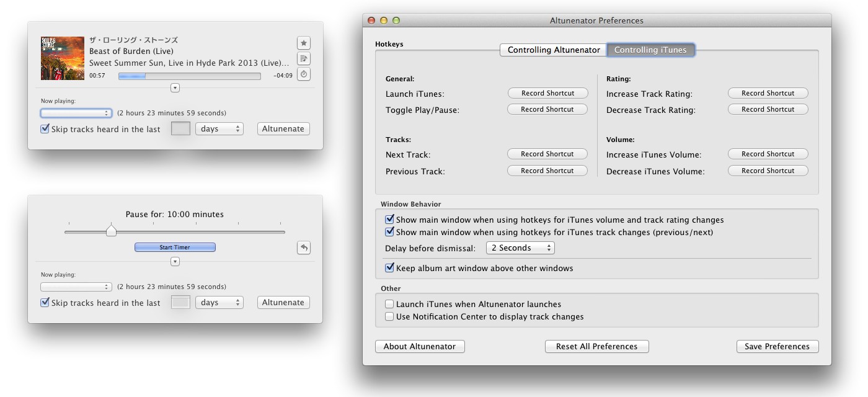Open the Delay before dismissal dropdown
The image size is (868, 397).
[x=520, y=248]
